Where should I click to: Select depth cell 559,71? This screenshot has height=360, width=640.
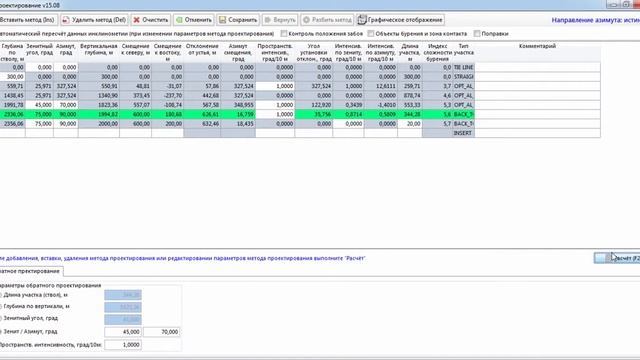point(13,86)
